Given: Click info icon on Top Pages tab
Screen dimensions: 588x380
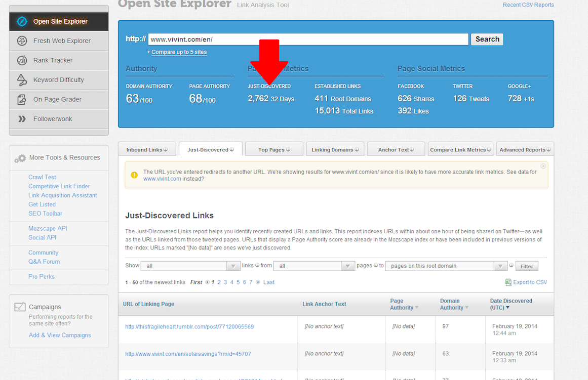Looking at the screenshot, I should pos(288,150).
